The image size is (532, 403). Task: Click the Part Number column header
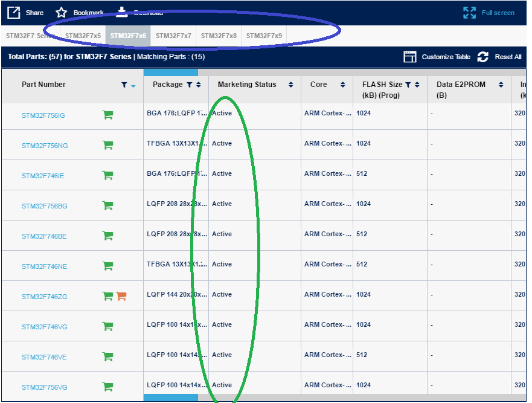tap(43, 85)
